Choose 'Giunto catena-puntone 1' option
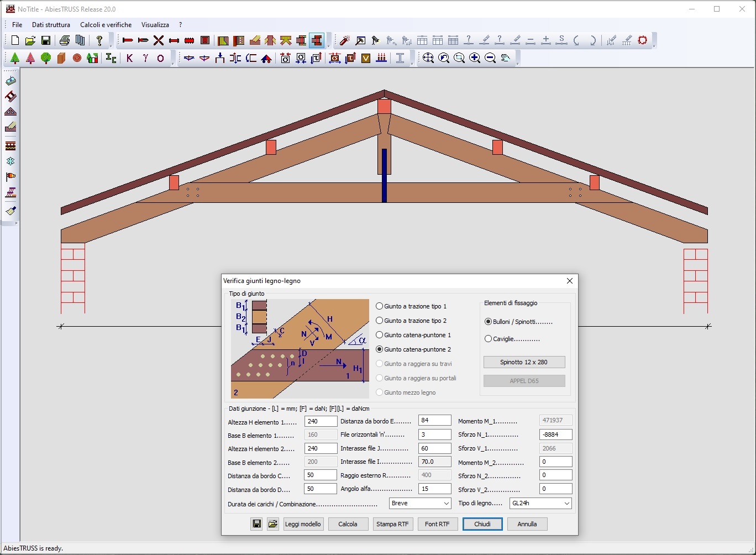Viewport: 756px width, 555px height. pyautogui.click(x=413, y=335)
